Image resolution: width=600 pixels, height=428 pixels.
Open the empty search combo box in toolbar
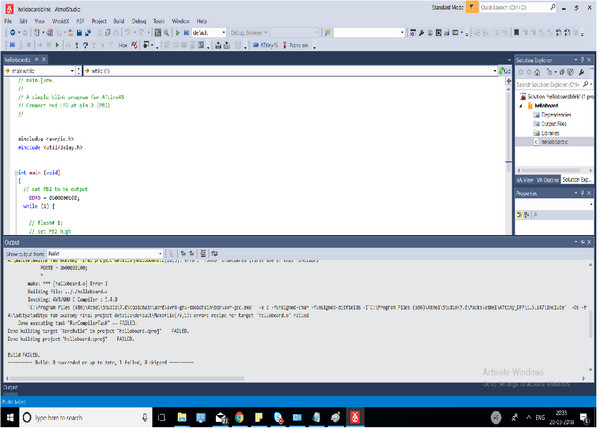369,33
